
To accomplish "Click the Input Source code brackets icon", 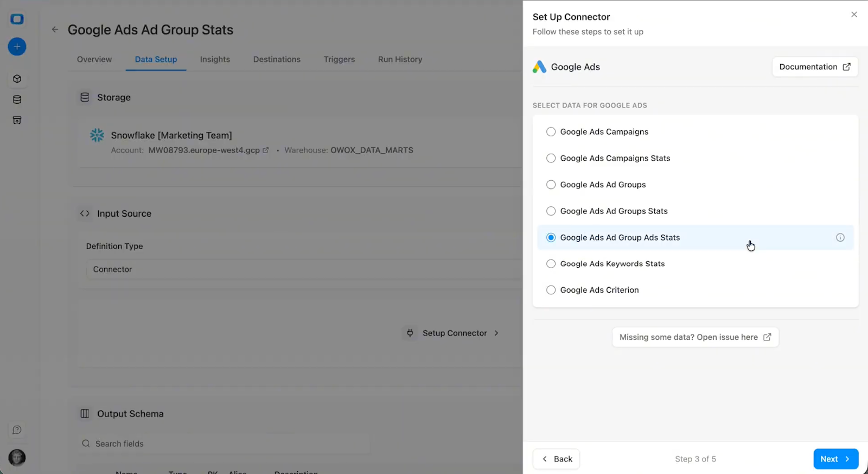I will 85,213.
